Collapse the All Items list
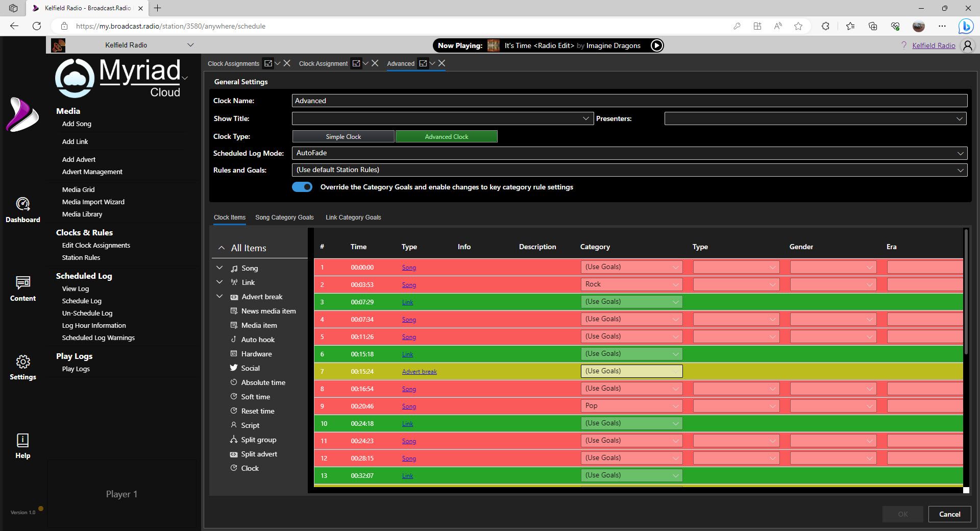The image size is (980, 531). (x=222, y=248)
